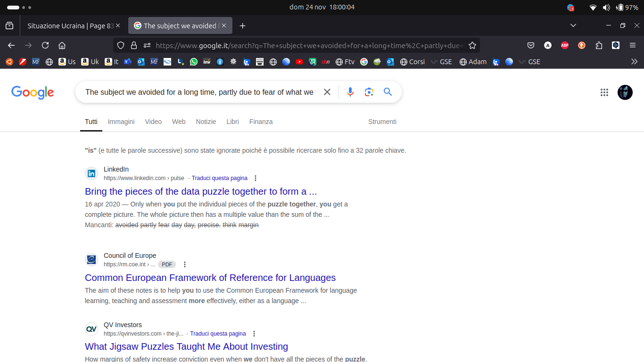Open the Google apps grid
Screen dimensions: 644x362
[604, 92]
